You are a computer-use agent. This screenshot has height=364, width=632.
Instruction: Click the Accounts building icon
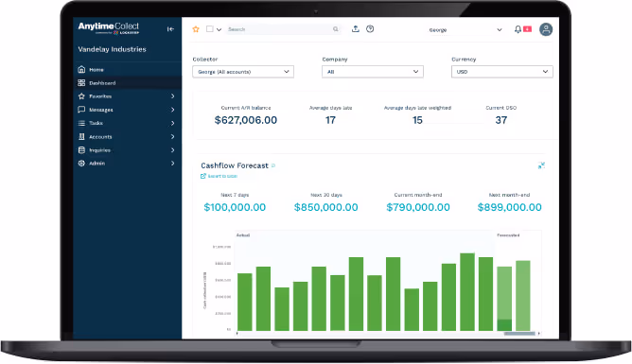click(81, 136)
